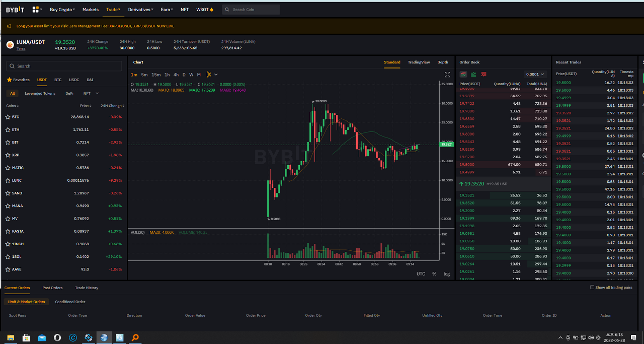Image resolution: width=644 pixels, height=344 pixels.
Task: Star BIT as a favorite
Action: [8, 143]
